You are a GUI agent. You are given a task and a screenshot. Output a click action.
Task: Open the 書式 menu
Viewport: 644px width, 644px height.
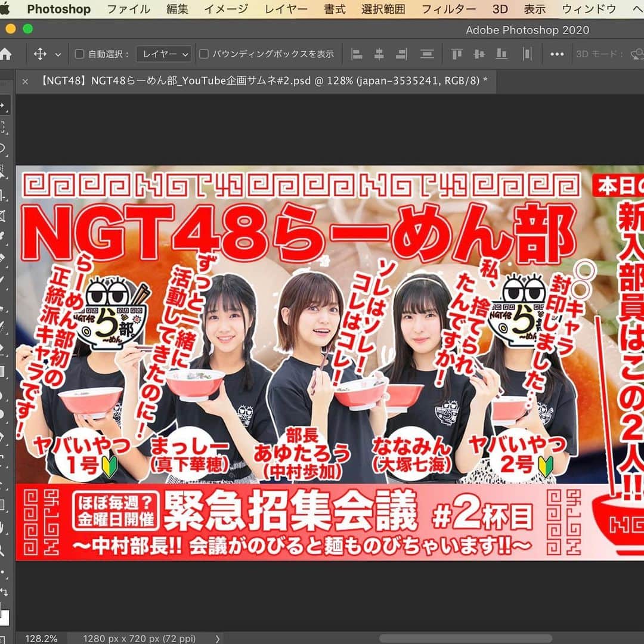tap(335, 9)
